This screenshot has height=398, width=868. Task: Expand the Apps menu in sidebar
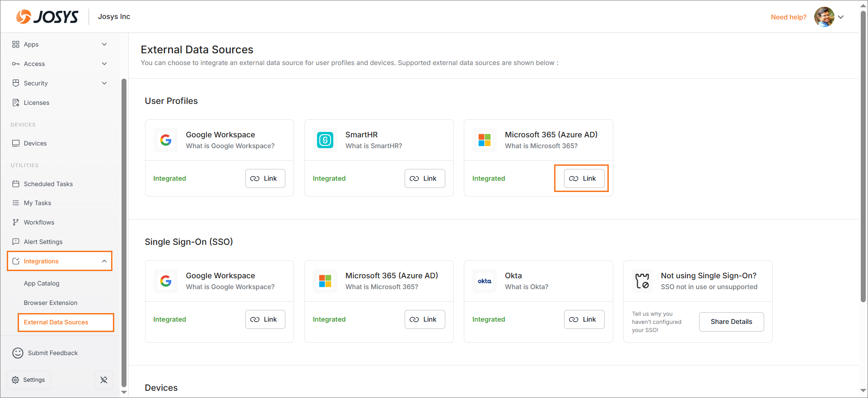click(x=104, y=44)
